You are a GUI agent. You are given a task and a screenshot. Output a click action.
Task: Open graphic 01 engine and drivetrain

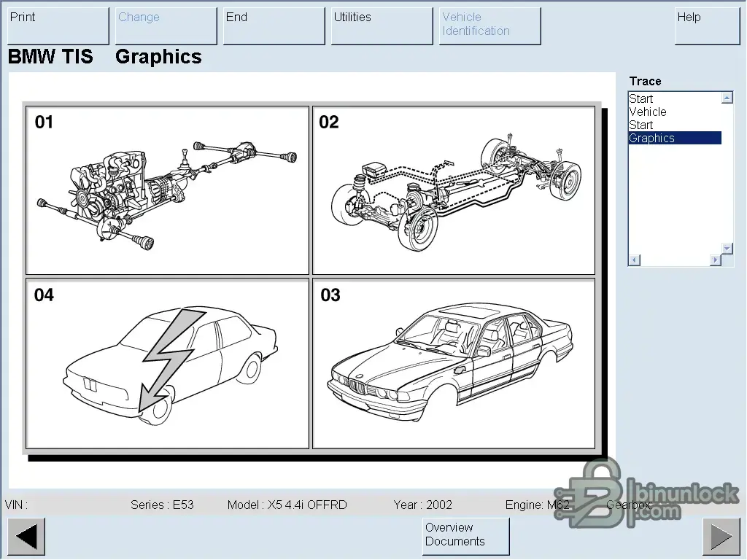tap(167, 190)
